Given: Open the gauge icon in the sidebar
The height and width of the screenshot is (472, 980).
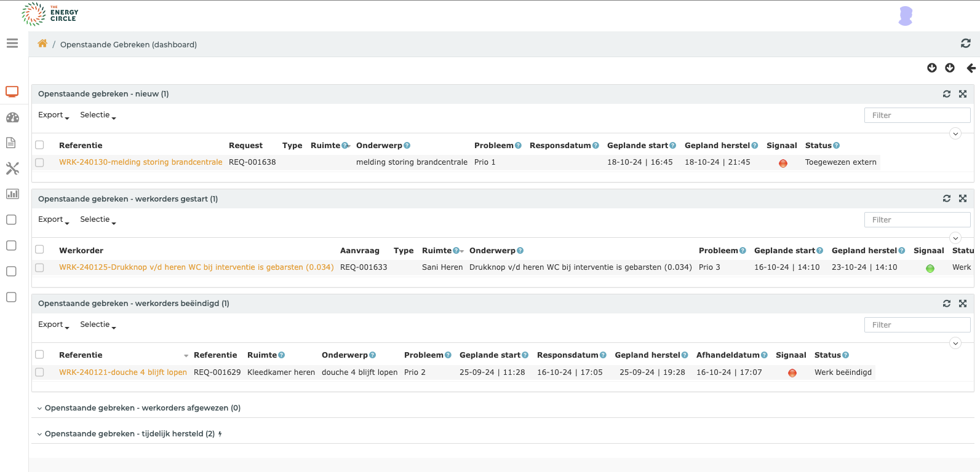Looking at the screenshot, I should point(12,117).
